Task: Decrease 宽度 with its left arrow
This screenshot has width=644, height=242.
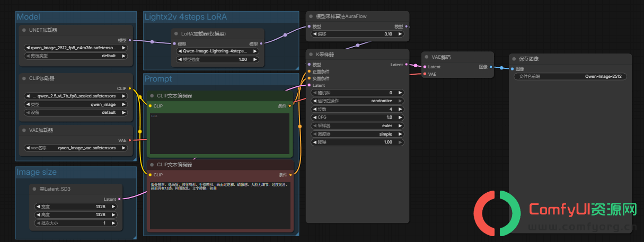Action: pyautogui.click(x=38, y=207)
